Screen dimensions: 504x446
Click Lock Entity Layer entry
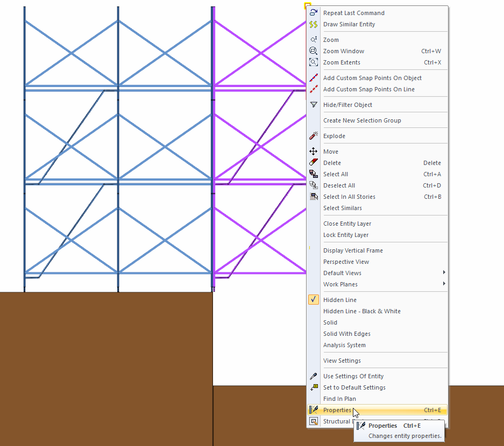pyautogui.click(x=346, y=235)
